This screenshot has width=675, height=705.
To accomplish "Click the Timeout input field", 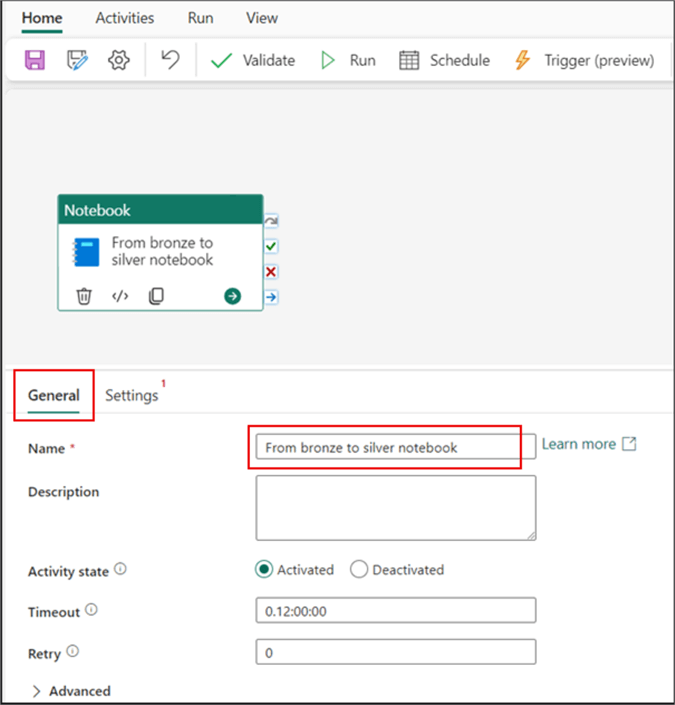I will 396,610.
